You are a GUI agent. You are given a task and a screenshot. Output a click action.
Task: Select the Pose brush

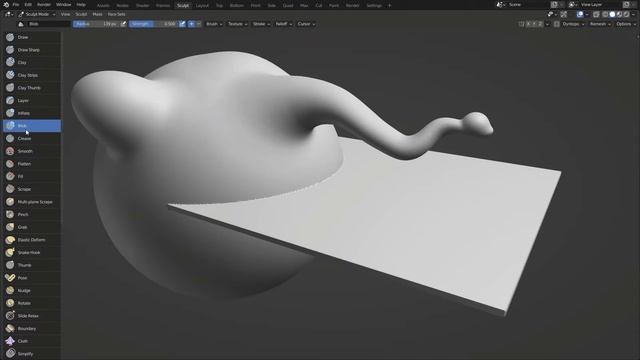pos(32,278)
